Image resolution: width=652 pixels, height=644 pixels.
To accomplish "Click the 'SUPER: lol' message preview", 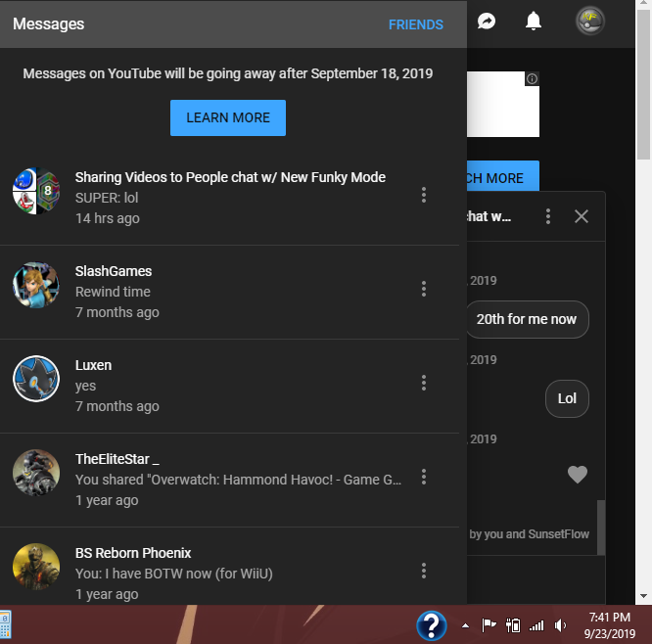I will pyautogui.click(x=107, y=198).
